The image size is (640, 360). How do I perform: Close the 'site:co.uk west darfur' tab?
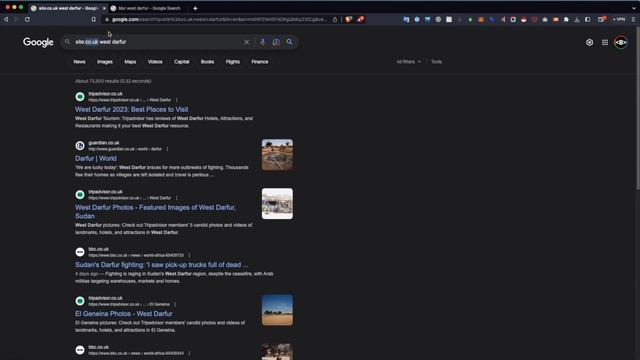[x=104, y=8]
